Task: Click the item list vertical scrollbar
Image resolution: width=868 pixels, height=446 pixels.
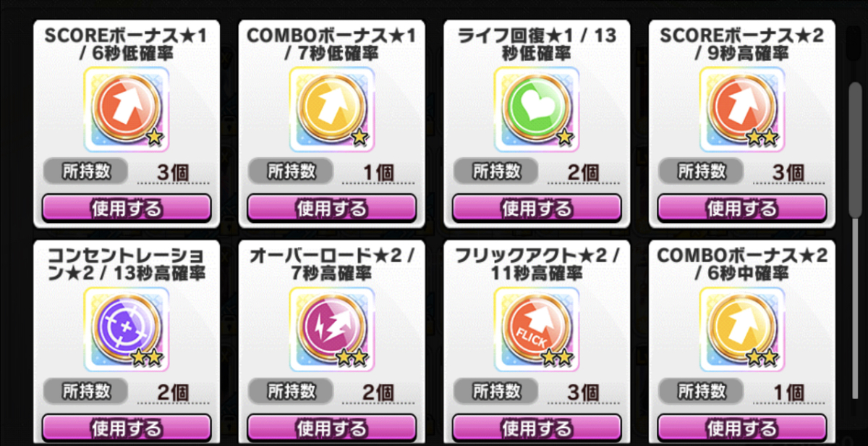Action: tap(855, 148)
